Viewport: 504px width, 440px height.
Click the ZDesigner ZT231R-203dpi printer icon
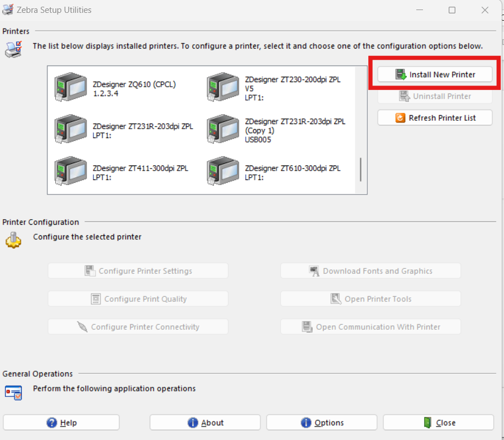tap(70, 129)
